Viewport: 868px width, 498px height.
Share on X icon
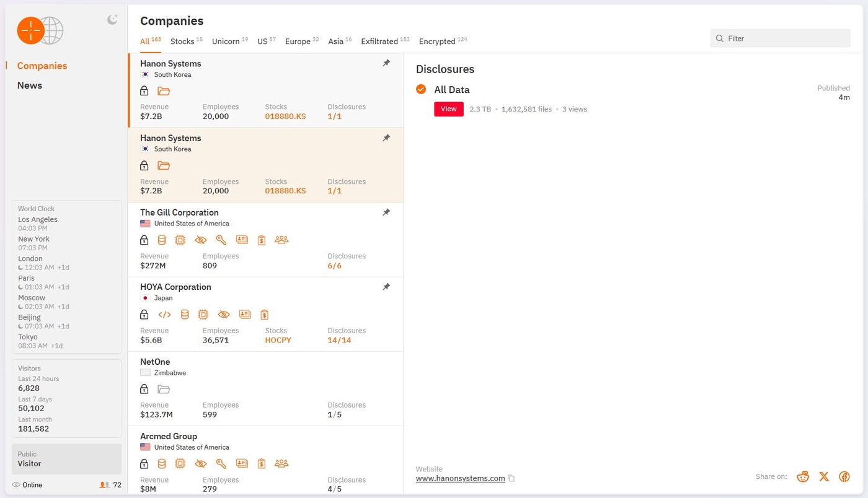(x=823, y=476)
